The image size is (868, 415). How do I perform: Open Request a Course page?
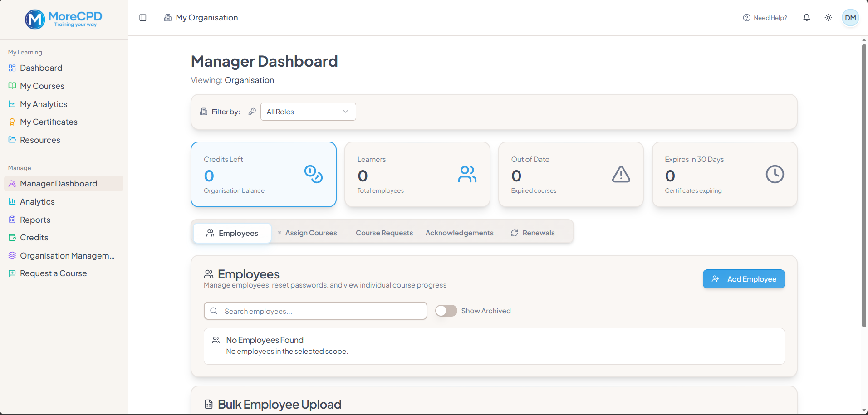[64, 273]
